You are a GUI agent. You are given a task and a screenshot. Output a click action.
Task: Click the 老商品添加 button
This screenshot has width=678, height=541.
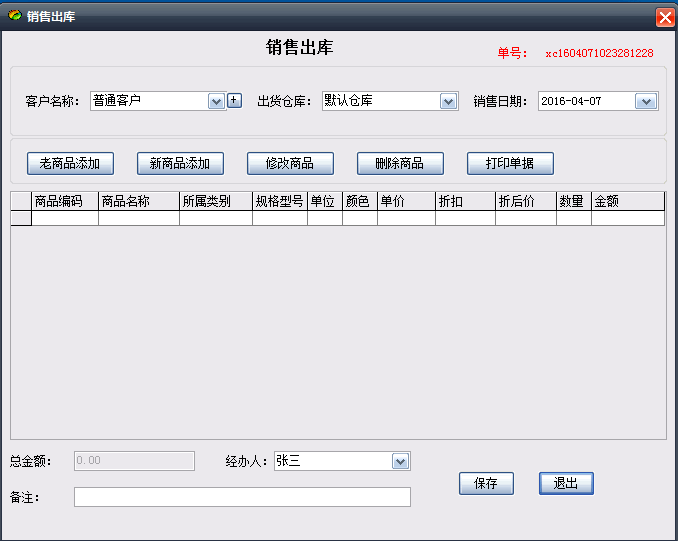(70, 163)
